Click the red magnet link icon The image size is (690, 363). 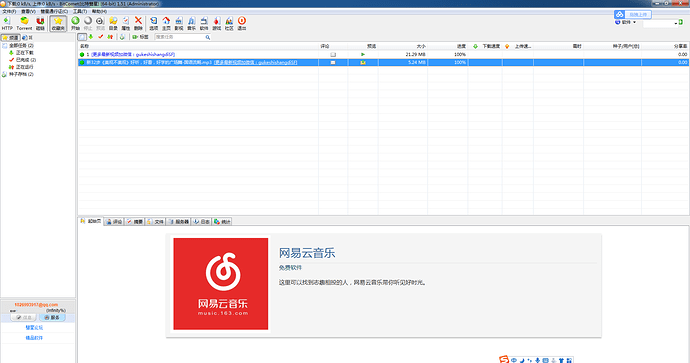(40, 23)
